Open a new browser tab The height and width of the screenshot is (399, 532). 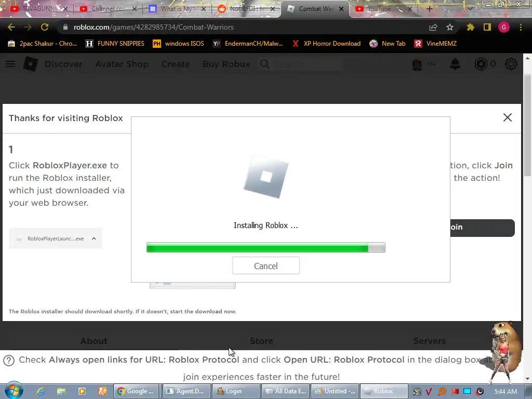(429, 9)
